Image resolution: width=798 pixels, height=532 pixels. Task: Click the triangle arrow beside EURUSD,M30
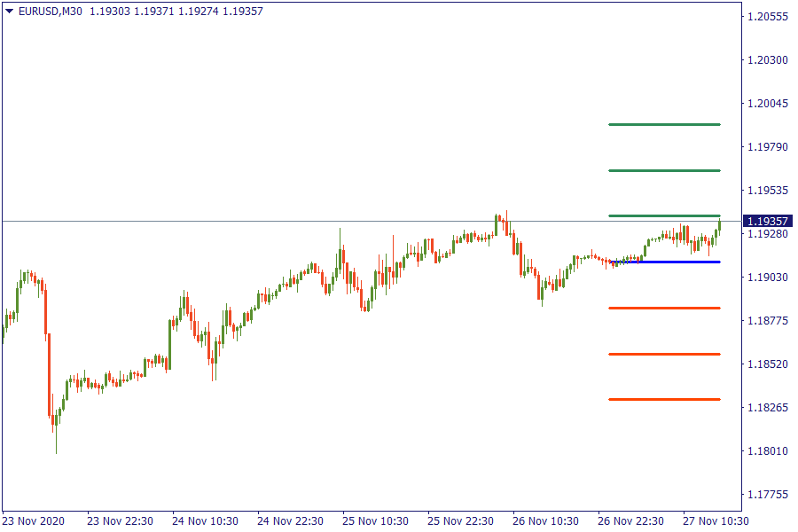(x=10, y=11)
